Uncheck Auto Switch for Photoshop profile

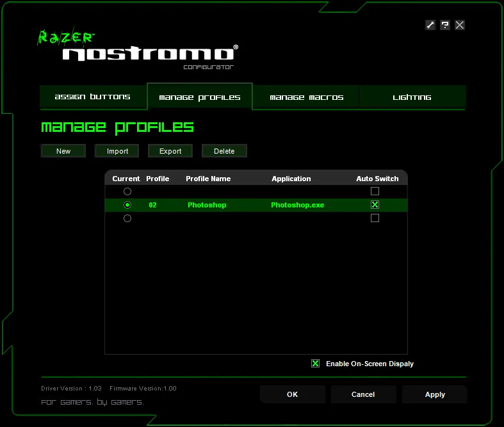tap(375, 205)
